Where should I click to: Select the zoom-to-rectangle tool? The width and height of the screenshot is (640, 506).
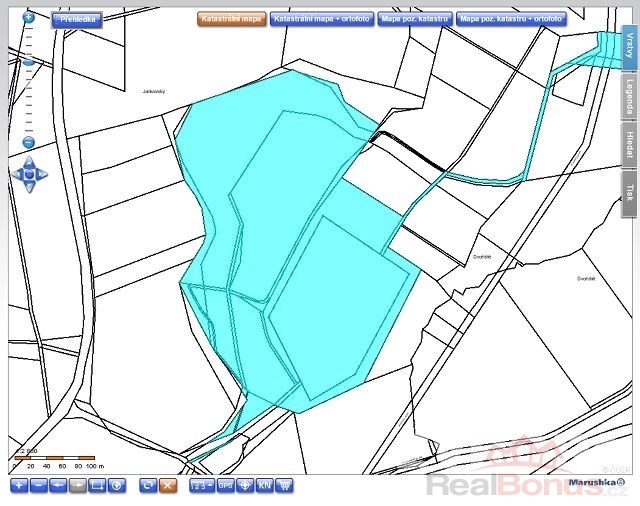[x=97, y=485]
